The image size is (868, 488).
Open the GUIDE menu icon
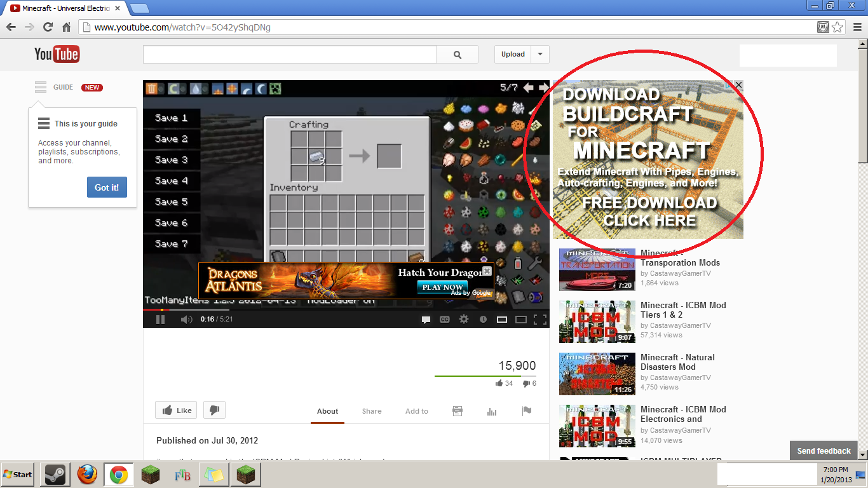(41, 87)
